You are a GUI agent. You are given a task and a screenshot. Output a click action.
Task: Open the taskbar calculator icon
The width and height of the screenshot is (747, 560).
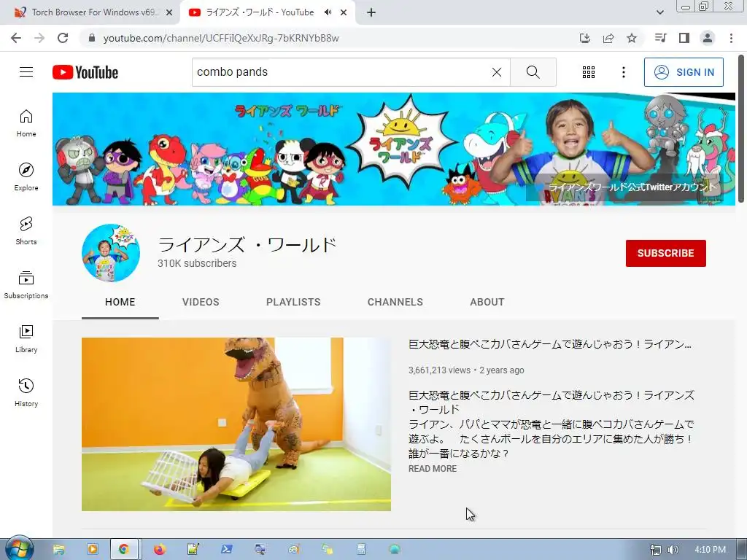[361, 550]
